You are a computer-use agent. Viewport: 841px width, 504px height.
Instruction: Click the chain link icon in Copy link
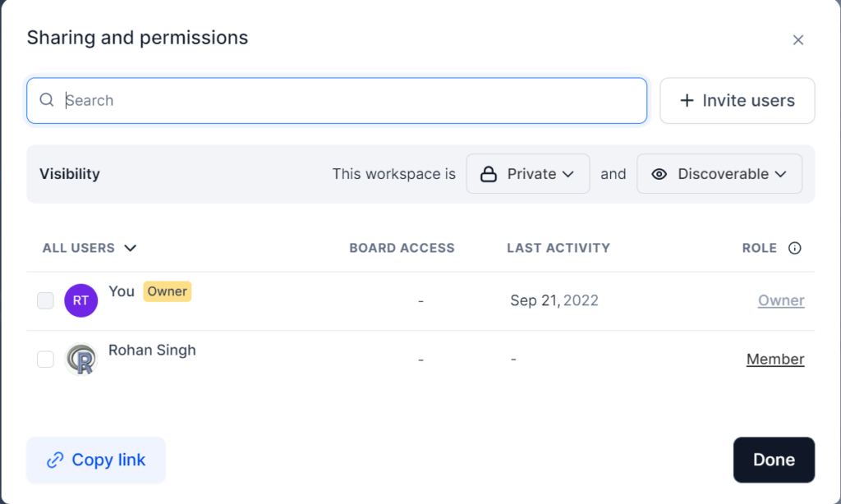[x=55, y=460]
